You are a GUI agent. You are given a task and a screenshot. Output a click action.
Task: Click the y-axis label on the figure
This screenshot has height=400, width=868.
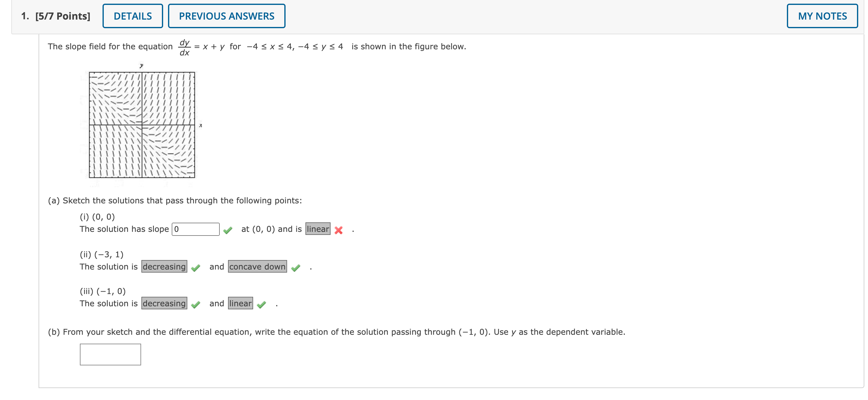pyautogui.click(x=141, y=65)
